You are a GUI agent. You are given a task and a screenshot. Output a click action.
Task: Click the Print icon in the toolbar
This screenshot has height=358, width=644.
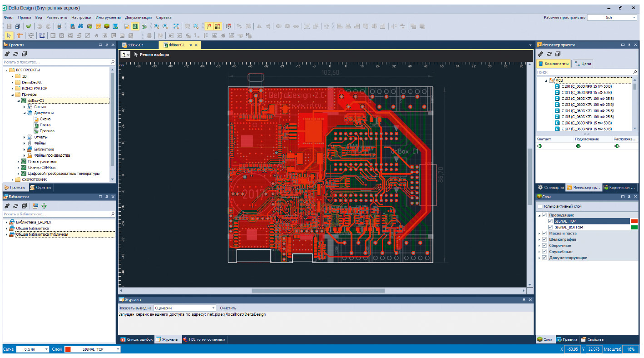coord(59,26)
